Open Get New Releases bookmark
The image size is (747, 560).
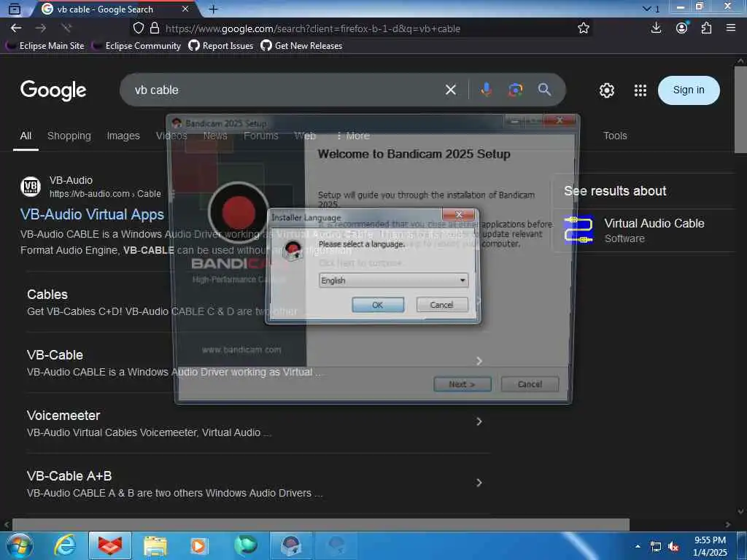301,46
